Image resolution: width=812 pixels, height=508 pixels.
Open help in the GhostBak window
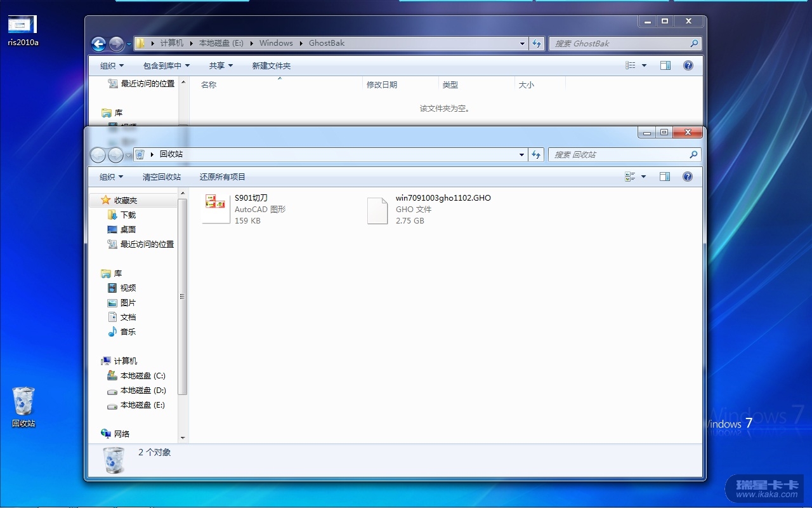click(688, 65)
